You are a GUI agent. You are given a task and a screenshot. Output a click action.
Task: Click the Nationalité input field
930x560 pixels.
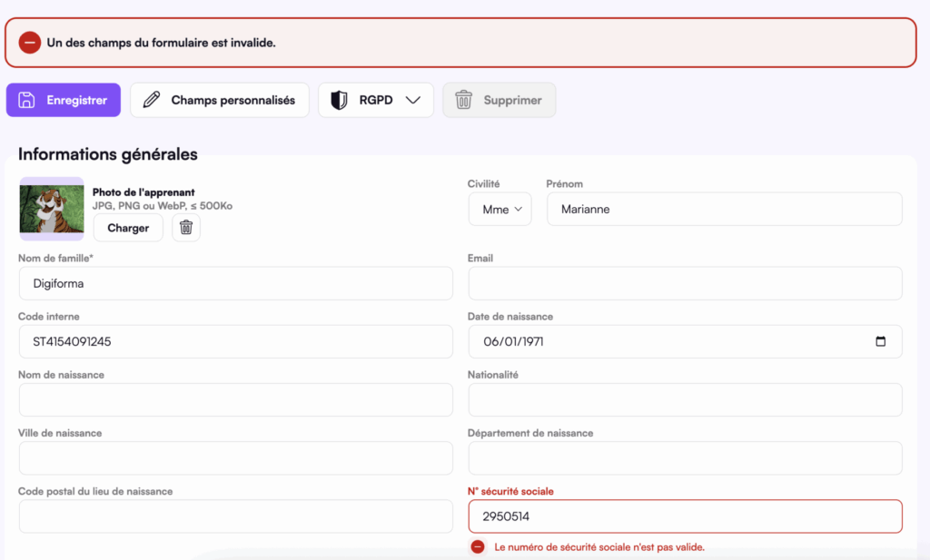(685, 399)
